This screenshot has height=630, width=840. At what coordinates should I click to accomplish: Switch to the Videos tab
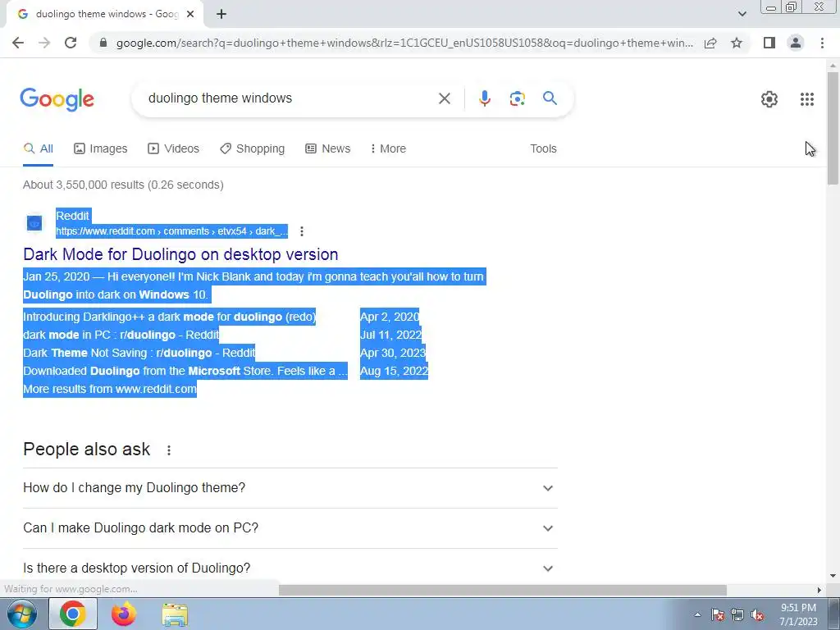[x=174, y=148]
